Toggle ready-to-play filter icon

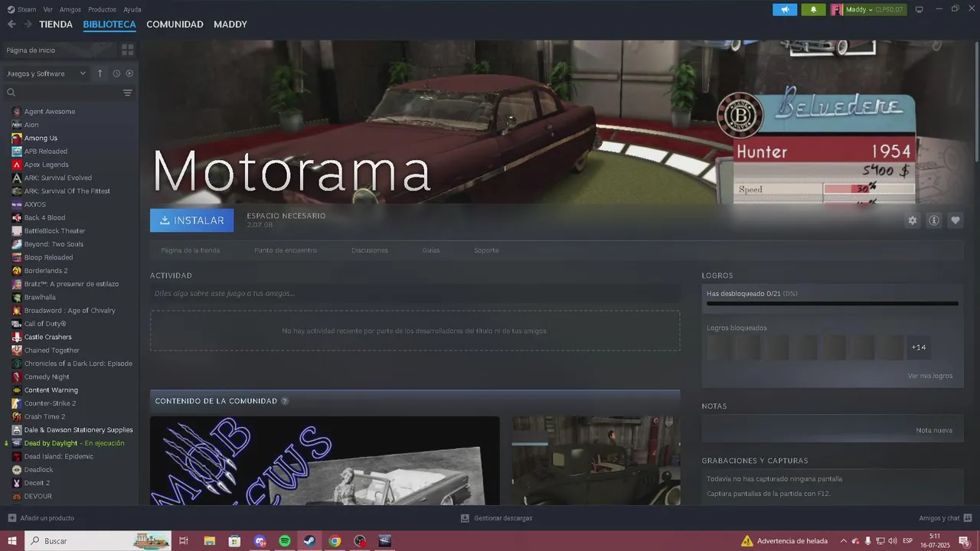point(129,73)
